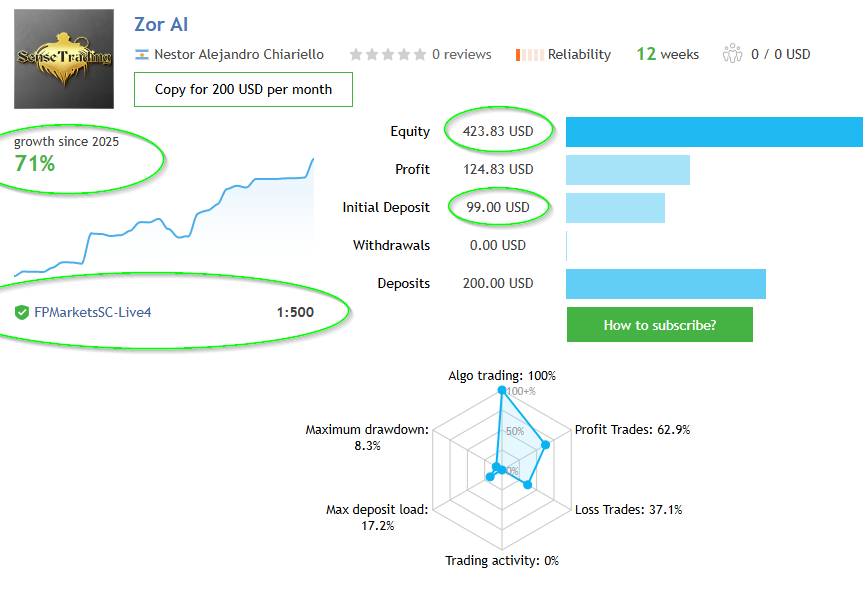Click the Algo trading radar chart point

point(501,391)
